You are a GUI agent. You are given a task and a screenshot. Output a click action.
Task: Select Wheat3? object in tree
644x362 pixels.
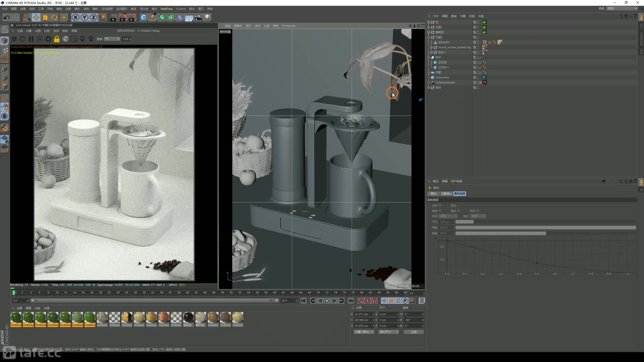tap(444, 42)
